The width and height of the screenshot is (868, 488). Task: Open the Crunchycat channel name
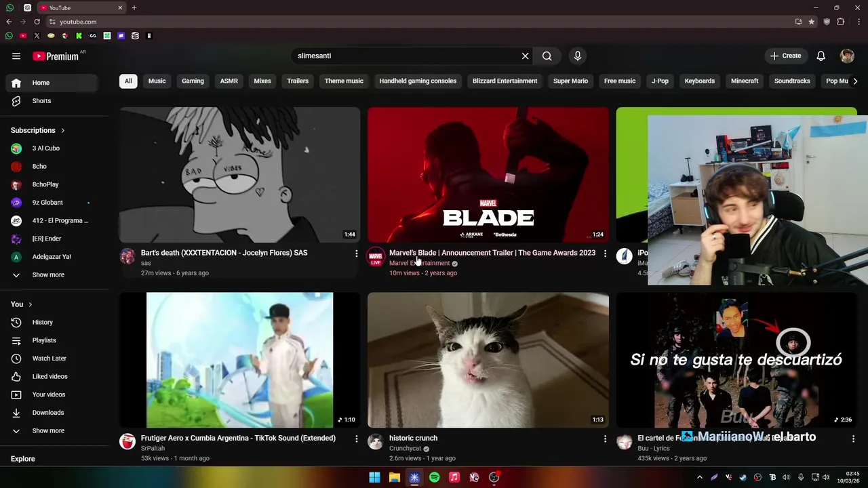point(405,449)
